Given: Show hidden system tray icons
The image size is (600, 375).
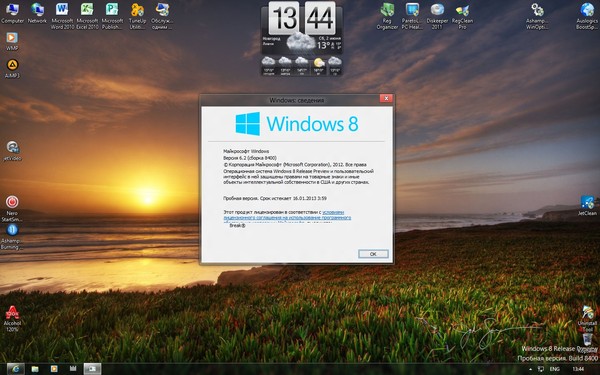Looking at the screenshot, I should click(530, 369).
